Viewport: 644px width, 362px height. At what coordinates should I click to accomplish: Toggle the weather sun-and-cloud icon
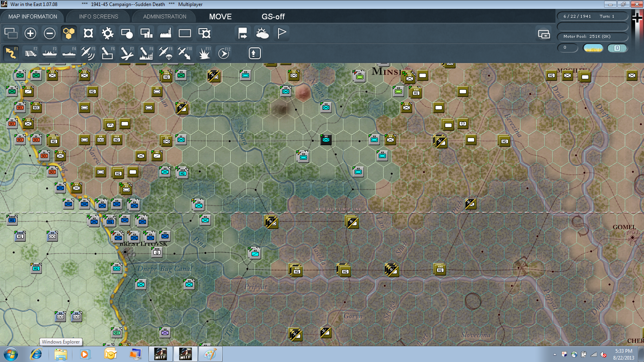click(x=262, y=33)
